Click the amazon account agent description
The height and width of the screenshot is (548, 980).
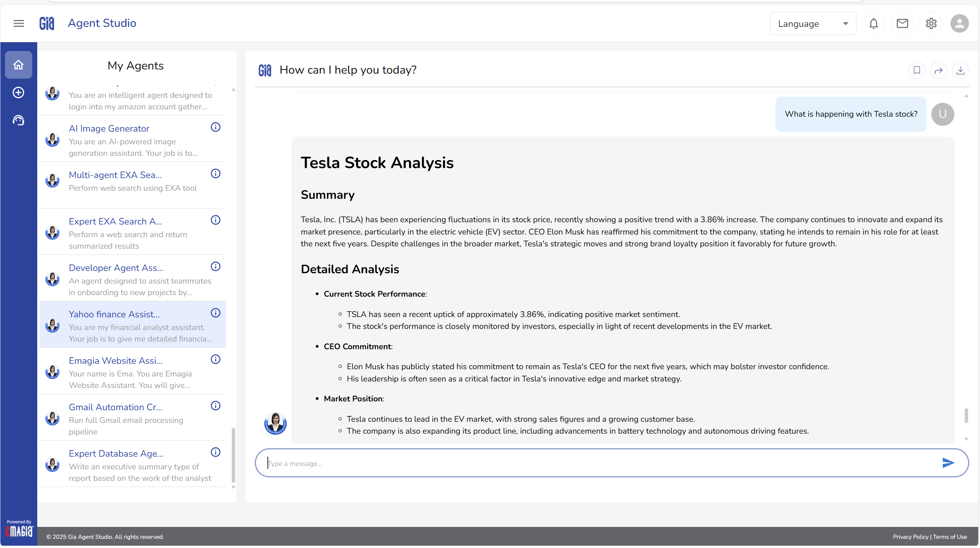(x=140, y=101)
